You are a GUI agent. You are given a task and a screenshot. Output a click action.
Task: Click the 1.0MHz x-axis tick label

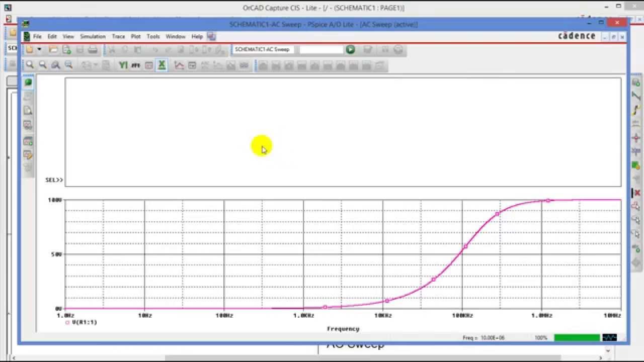[x=542, y=315]
